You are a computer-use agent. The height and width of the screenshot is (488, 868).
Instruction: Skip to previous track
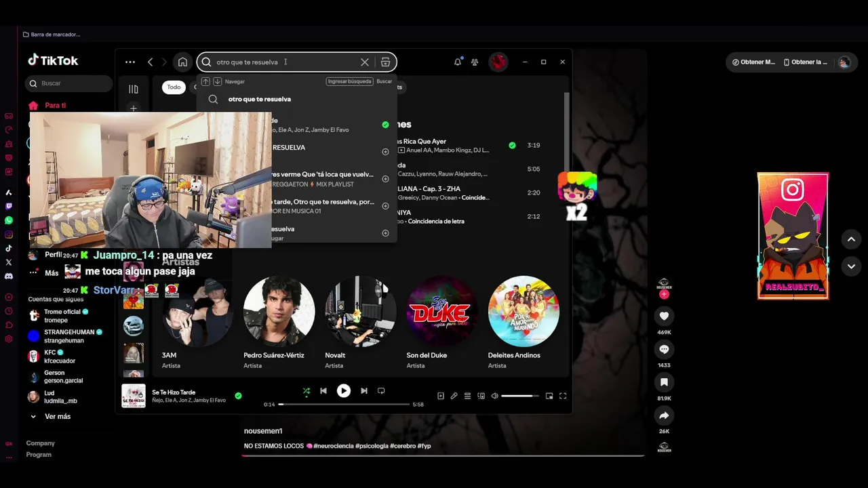323,391
